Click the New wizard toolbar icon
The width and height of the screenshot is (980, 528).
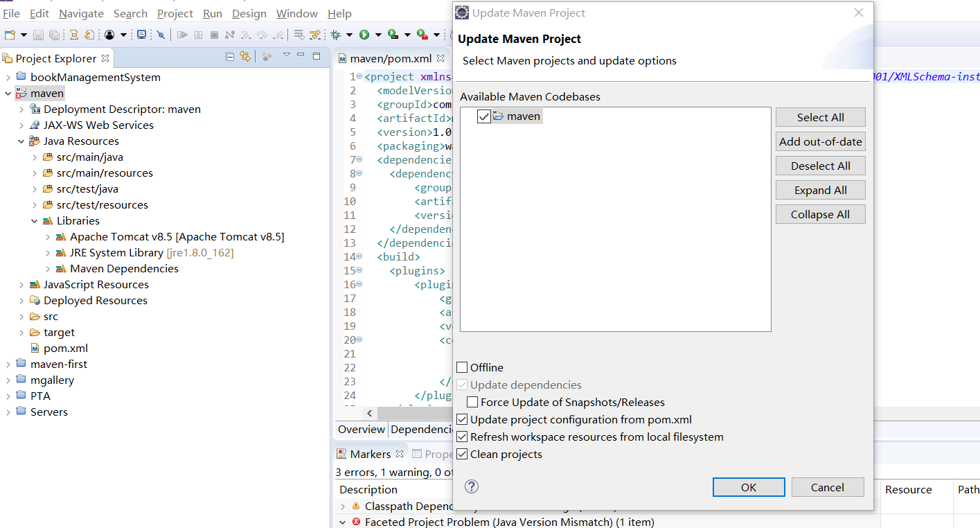10,35
